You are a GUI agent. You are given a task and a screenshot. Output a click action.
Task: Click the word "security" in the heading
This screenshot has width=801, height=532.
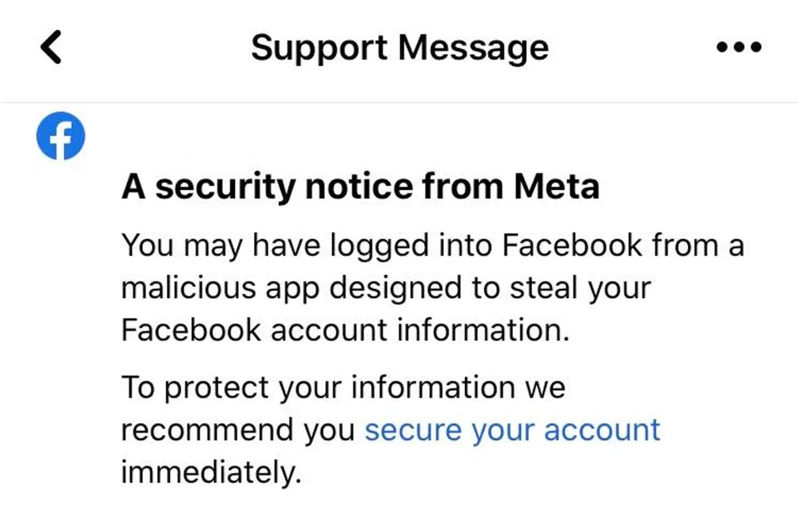point(224,186)
